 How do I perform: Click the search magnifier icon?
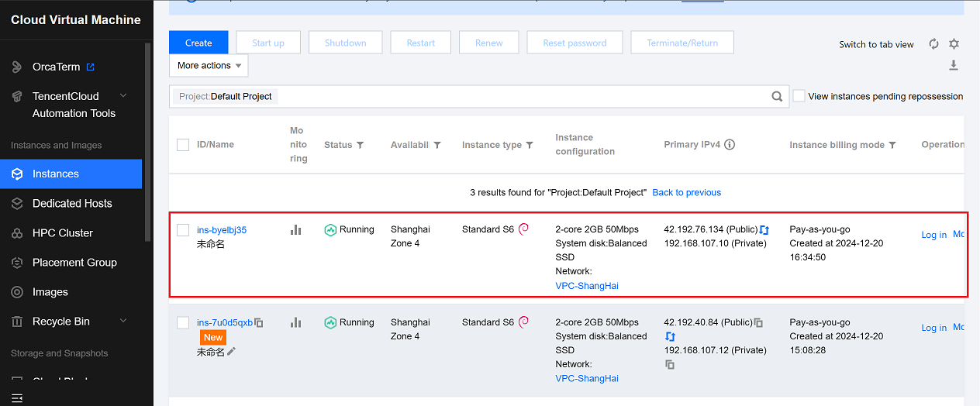[x=777, y=97]
